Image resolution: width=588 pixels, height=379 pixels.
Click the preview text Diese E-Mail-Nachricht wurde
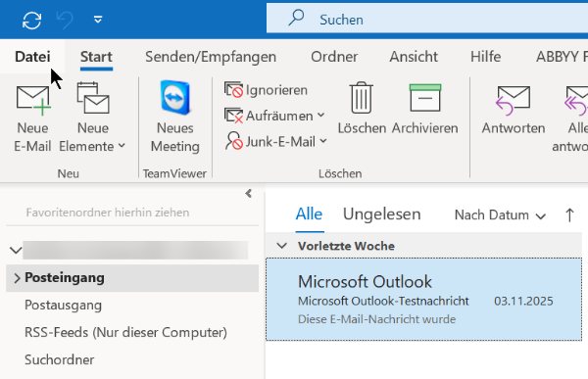(x=376, y=319)
